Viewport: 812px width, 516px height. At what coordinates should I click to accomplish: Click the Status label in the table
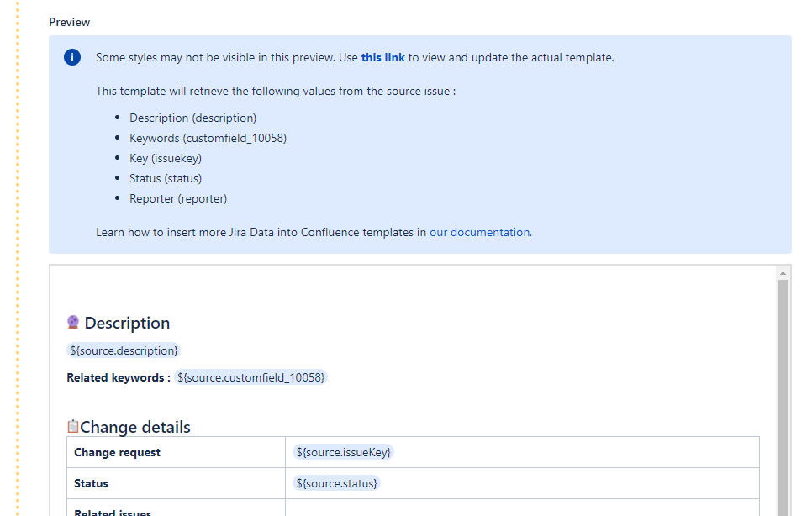click(90, 483)
